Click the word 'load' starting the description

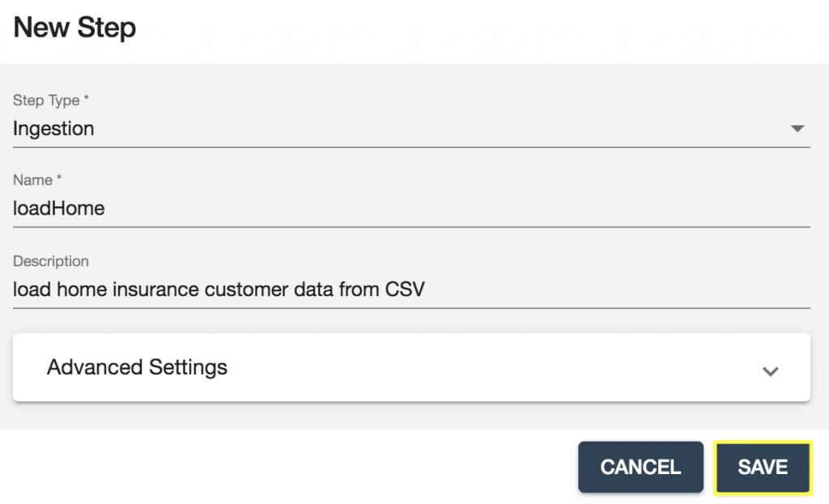[32, 289]
